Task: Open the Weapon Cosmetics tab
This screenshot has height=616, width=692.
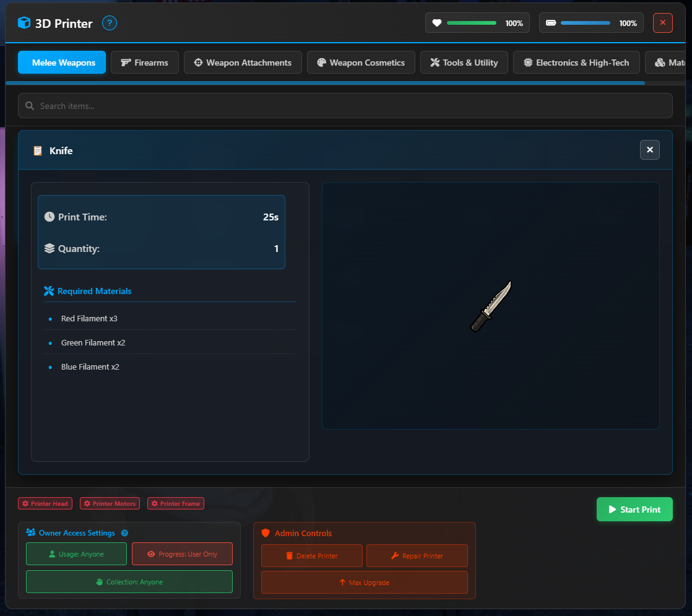Action: coord(361,63)
